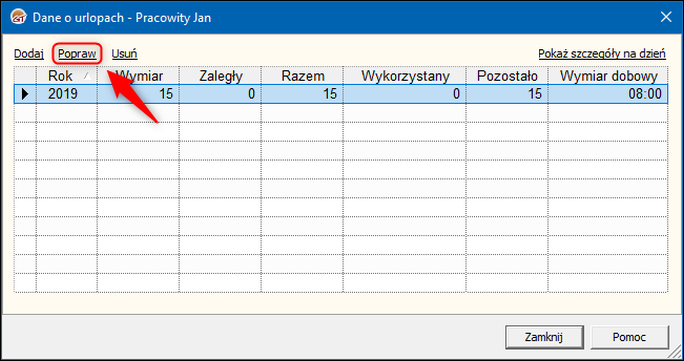Click the Pozostało column header
Viewport: 684px width, 361px height.
(507, 76)
